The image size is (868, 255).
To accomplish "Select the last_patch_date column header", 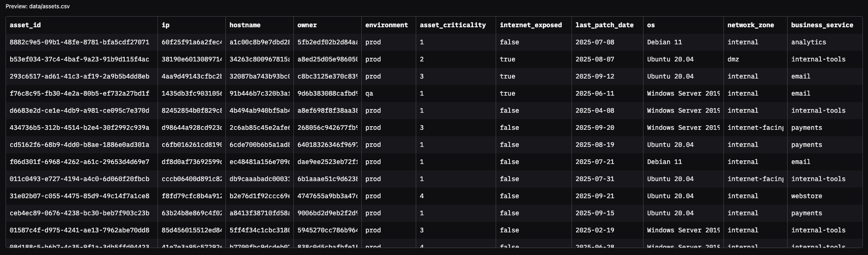I will 604,25.
